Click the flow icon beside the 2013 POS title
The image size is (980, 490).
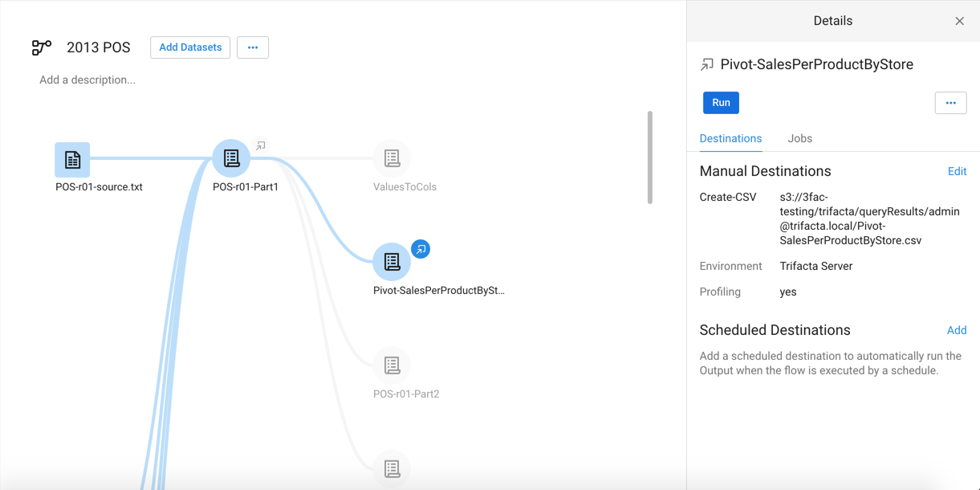point(42,47)
